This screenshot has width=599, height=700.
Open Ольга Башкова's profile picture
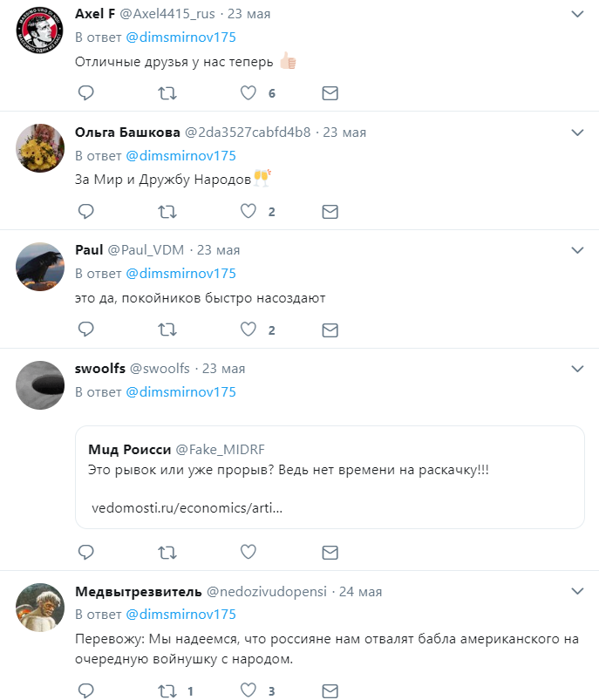pos(41,147)
